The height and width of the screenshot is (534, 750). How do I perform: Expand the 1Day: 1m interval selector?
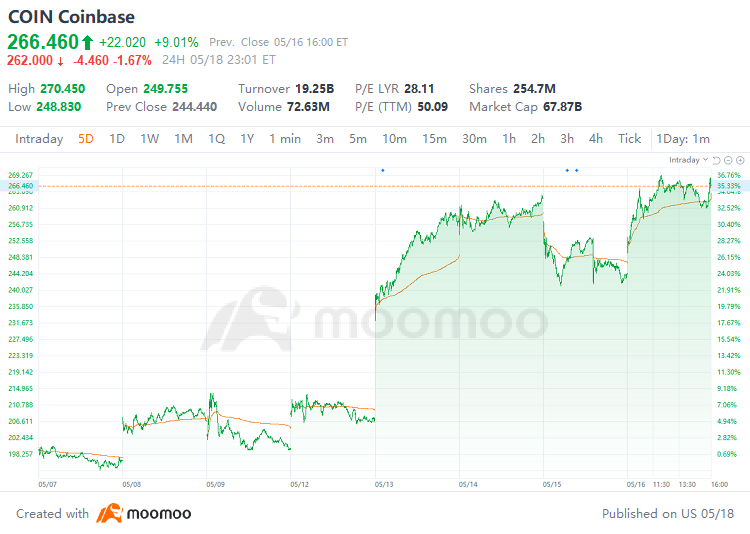click(683, 139)
